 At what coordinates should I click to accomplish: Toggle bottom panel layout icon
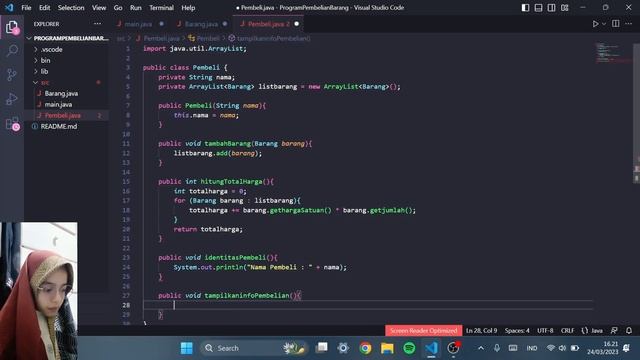[538, 8]
